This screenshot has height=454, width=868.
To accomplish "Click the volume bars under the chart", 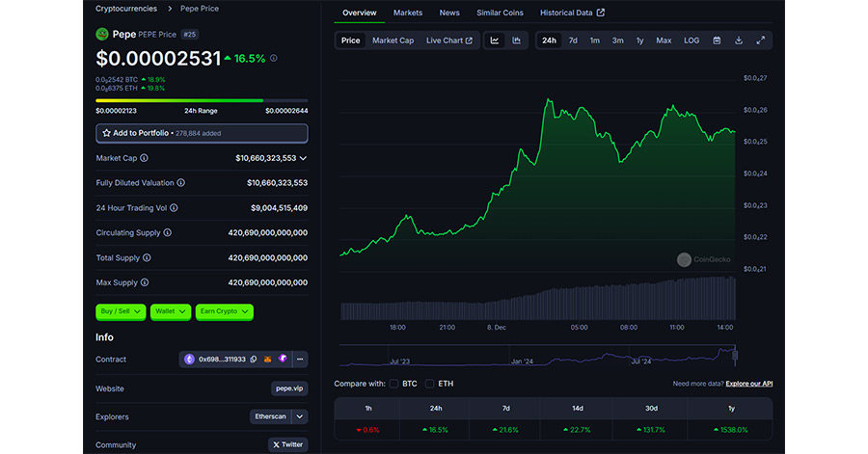I will 537,298.
